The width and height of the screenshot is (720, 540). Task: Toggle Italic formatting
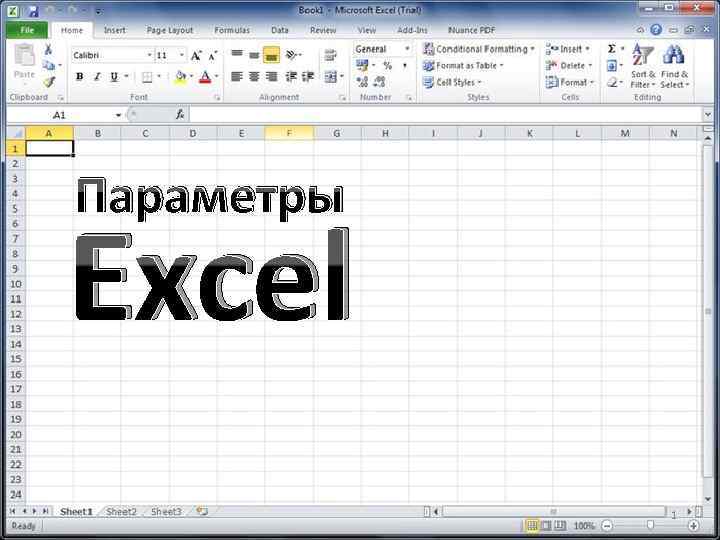coord(97,77)
